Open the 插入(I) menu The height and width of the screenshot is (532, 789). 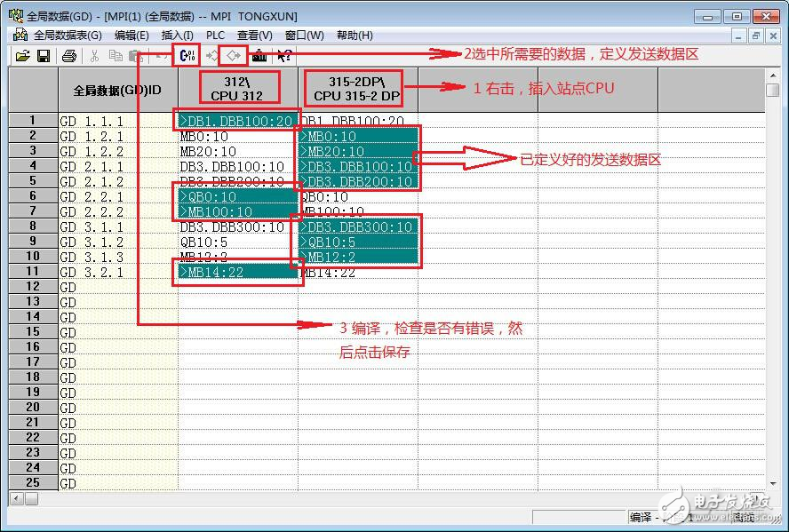click(x=177, y=36)
